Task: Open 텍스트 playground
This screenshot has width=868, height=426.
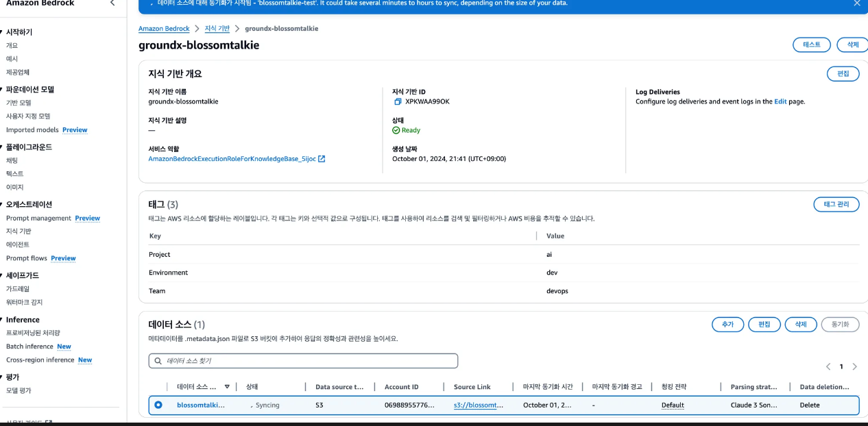Action: pyautogui.click(x=14, y=174)
